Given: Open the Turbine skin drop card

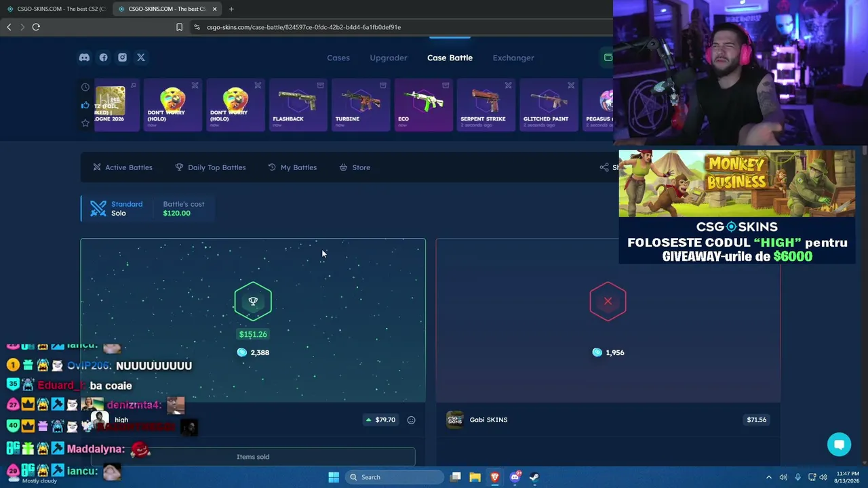Looking at the screenshot, I should tap(361, 105).
